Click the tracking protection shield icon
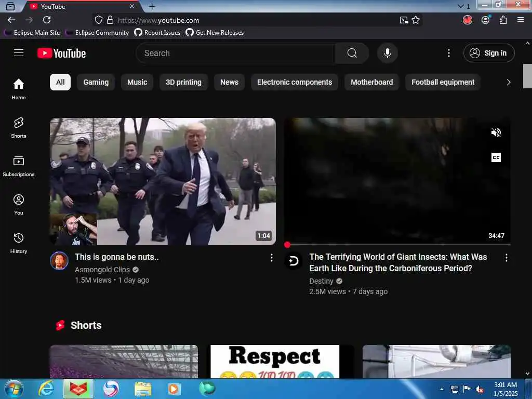This screenshot has height=399, width=532. 98,20
